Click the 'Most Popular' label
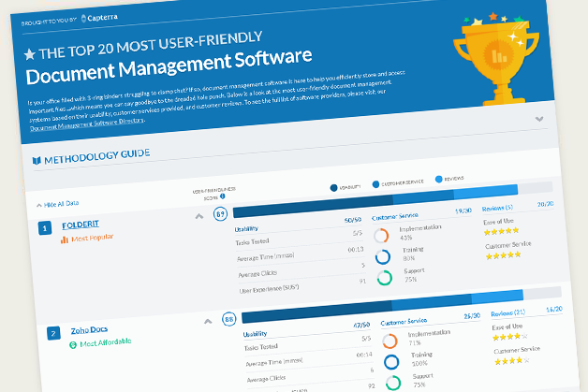 (93, 238)
